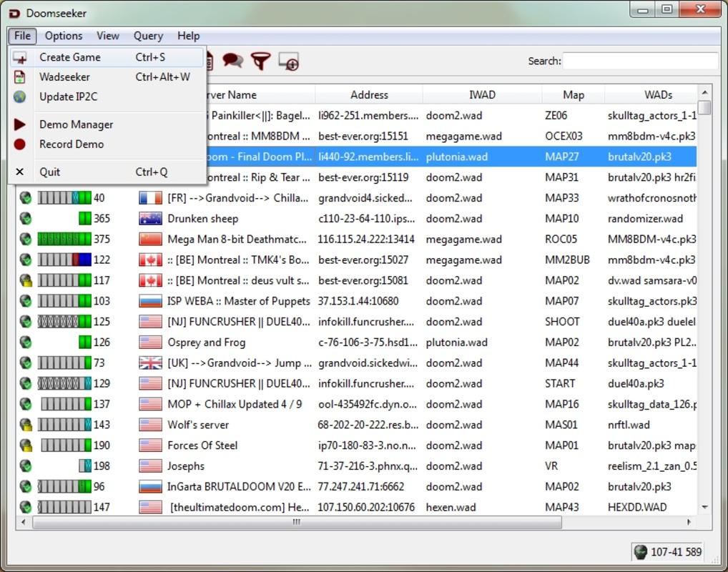Click player slots bar with ping 103
This screenshot has width=728, height=572.
tap(64, 301)
